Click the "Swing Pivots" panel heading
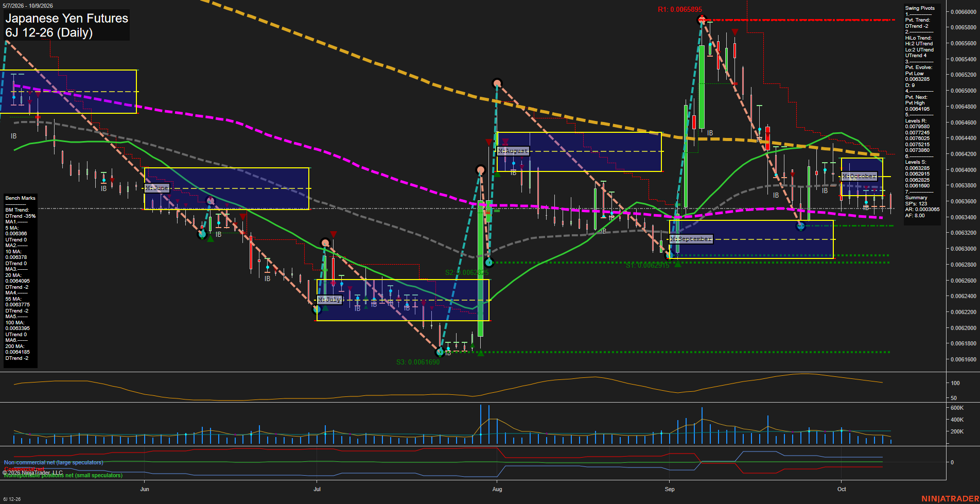 click(920, 8)
